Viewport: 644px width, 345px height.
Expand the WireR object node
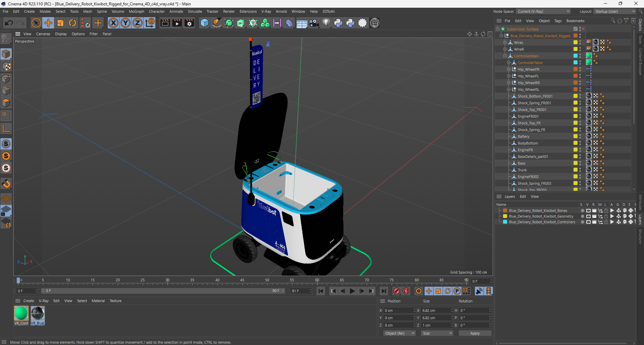pos(505,49)
